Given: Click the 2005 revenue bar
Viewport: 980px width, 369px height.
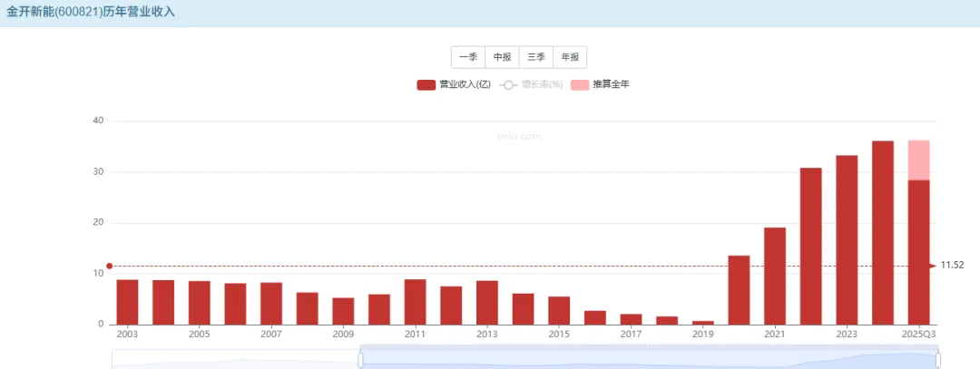Looking at the screenshot, I should [200, 303].
